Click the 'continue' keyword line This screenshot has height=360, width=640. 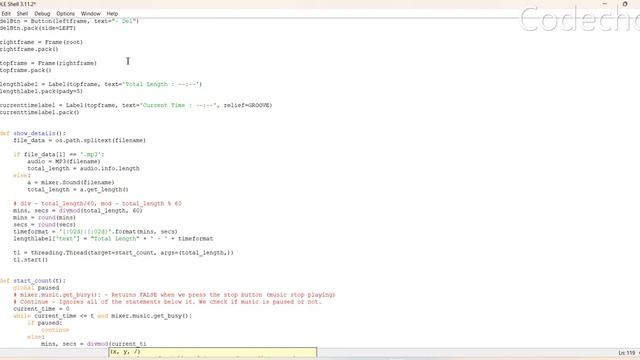click(x=55, y=330)
